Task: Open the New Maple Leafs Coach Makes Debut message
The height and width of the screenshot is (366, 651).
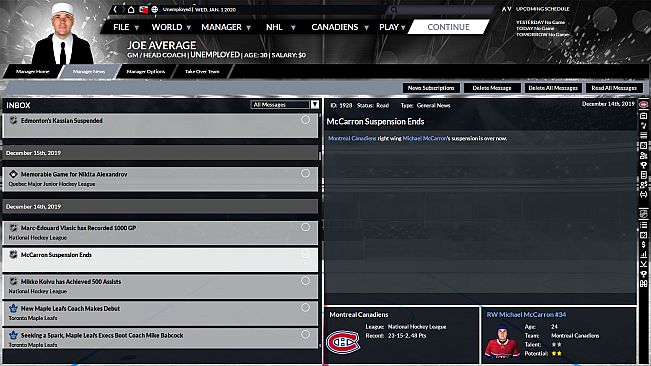Action: (160, 313)
